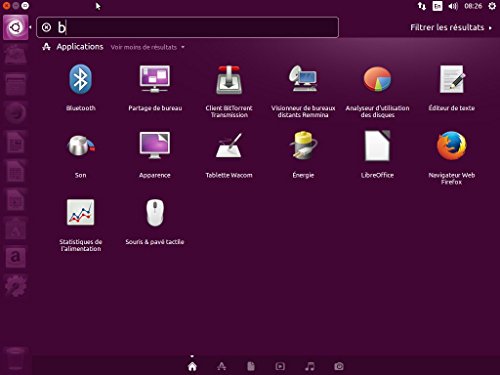Launch Visionneur de bureaux distants Remmina
This screenshot has height=375, width=500.
pos(303,79)
